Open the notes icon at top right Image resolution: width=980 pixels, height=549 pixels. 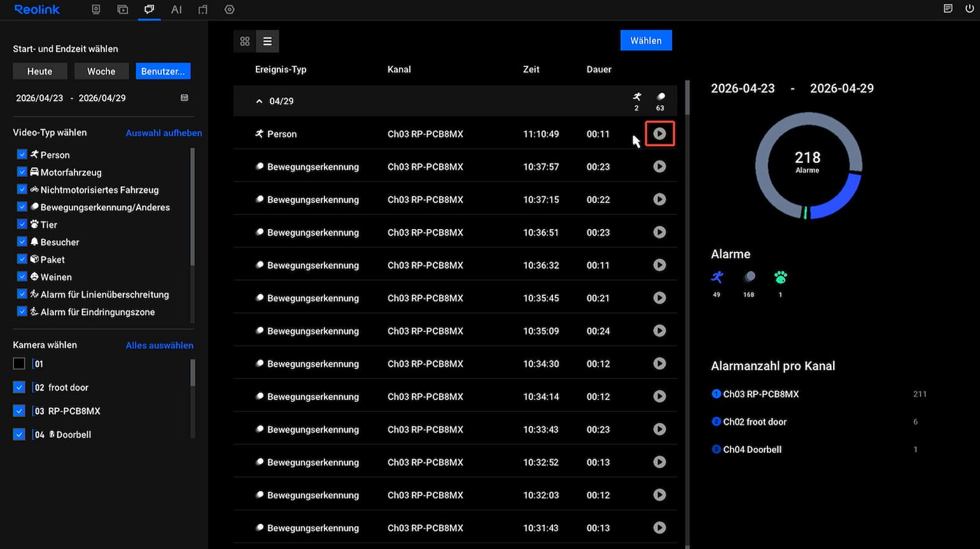[948, 9]
